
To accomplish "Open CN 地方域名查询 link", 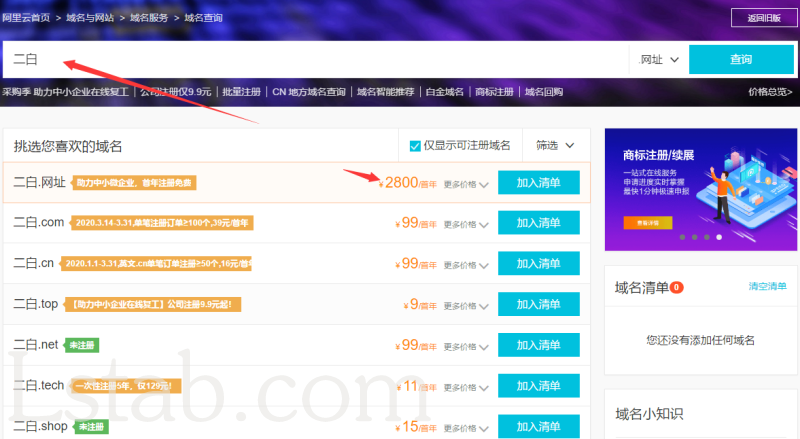I will tap(309, 92).
